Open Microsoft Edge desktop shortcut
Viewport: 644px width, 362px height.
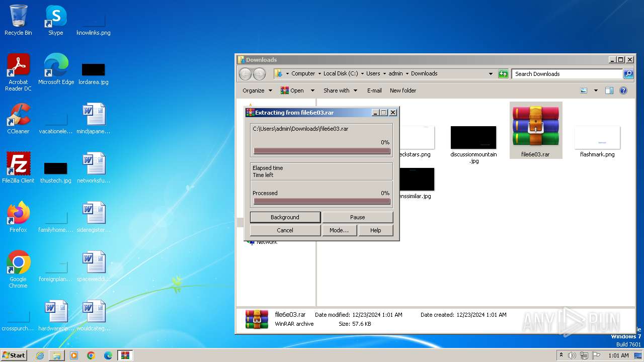pos(56,69)
